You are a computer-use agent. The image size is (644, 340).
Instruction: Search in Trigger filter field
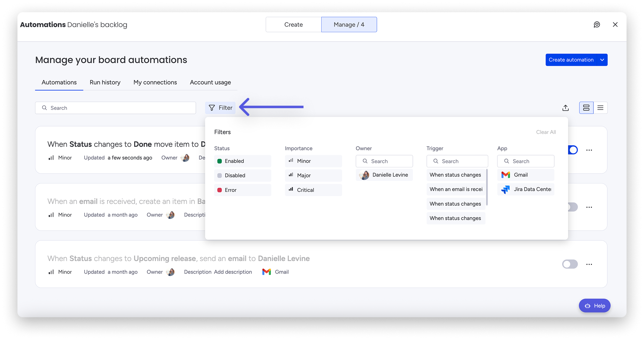(x=457, y=161)
